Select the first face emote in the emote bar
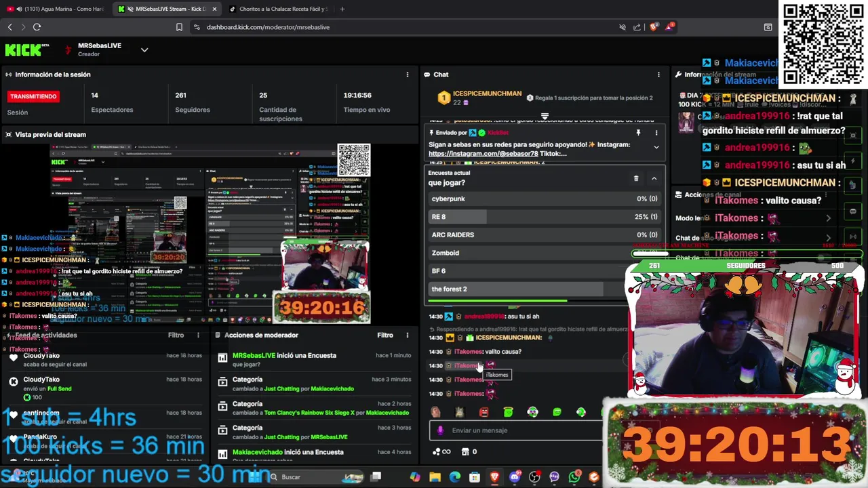Image resolution: width=868 pixels, height=488 pixels. click(x=435, y=412)
